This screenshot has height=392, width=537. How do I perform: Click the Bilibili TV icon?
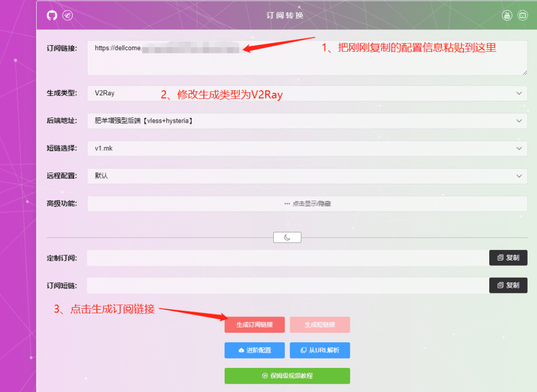coord(523,15)
